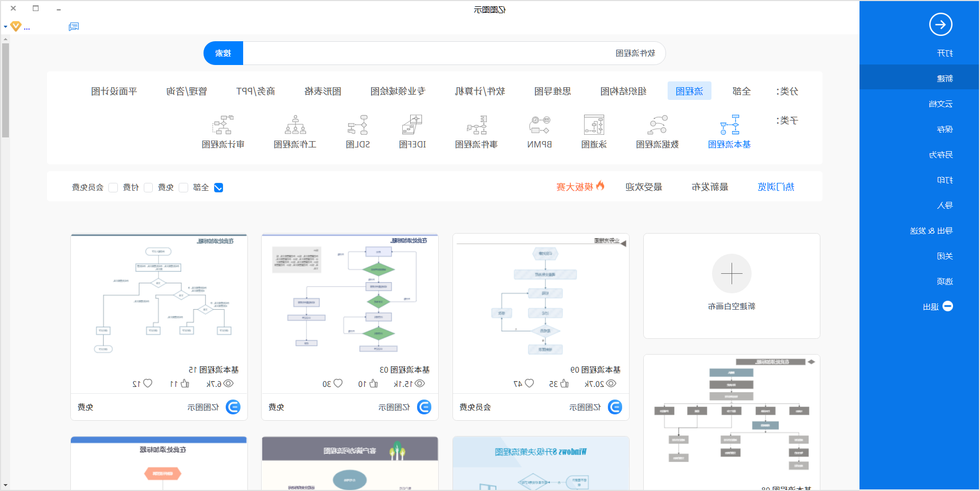Image resolution: width=980 pixels, height=491 pixels.
Task: Open the 基本流程图 03 template thumbnail
Action: pyautogui.click(x=350, y=297)
